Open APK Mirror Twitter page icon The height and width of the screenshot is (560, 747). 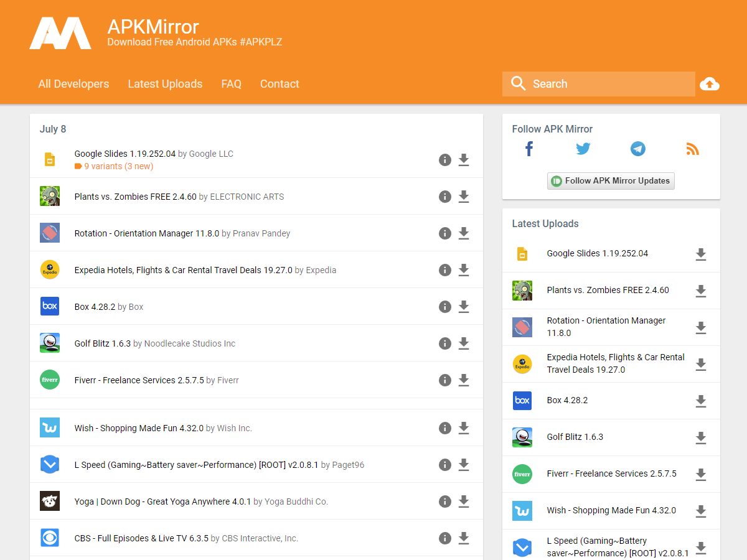pos(583,149)
